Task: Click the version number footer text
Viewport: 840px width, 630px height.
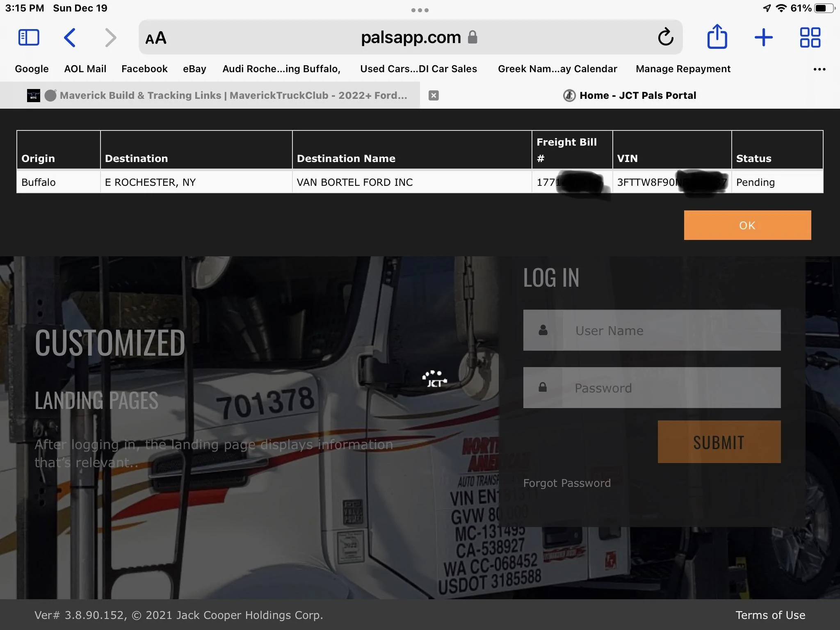Action: pyautogui.click(x=179, y=615)
